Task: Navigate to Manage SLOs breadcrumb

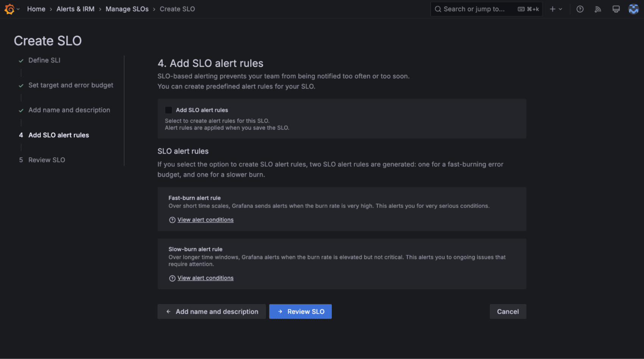Action: click(x=127, y=9)
